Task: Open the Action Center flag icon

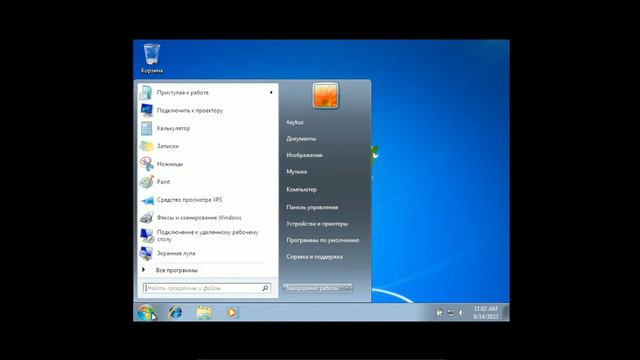Action: (440, 313)
